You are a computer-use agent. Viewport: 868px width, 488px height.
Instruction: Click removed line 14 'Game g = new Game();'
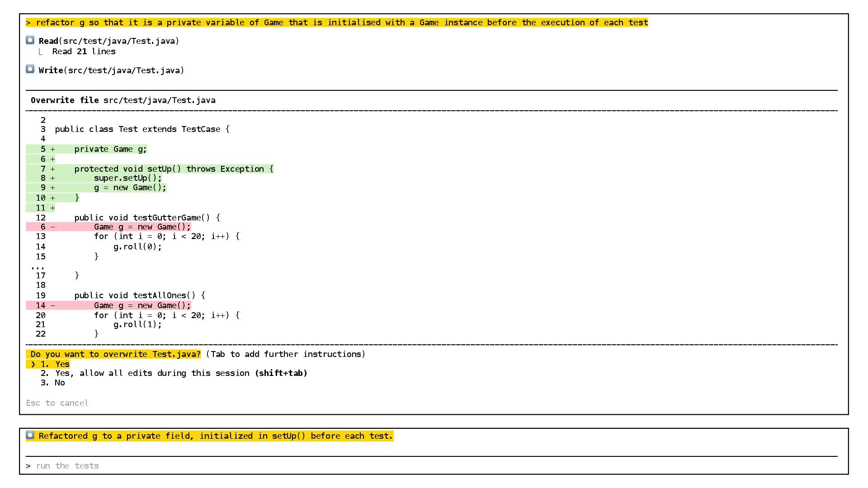click(x=142, y=305)
